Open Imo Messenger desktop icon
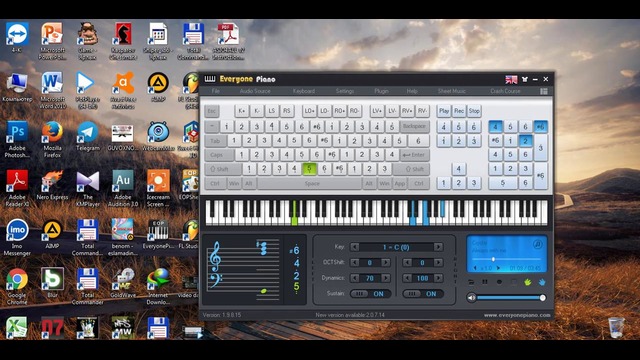640x360 pixels. pos(17,237)
